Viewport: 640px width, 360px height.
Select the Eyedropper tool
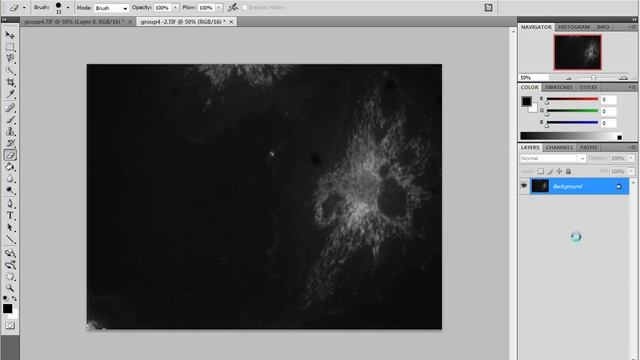pos(10,94)
